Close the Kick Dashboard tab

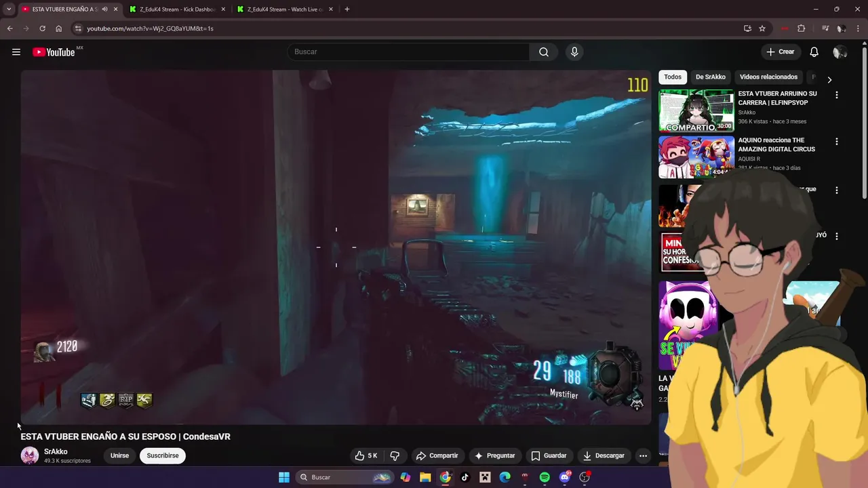(223, 9)
